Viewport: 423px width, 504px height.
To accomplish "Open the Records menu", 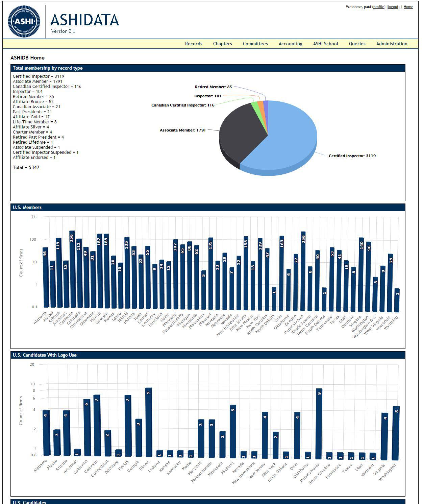I will pos(194,44).
